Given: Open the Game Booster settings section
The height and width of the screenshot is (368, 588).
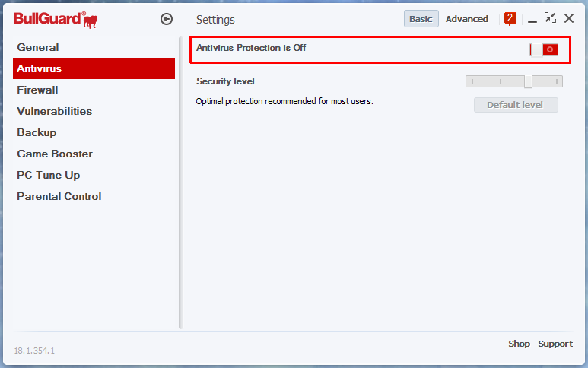Looking at the screenshot, I should [94, 154].
